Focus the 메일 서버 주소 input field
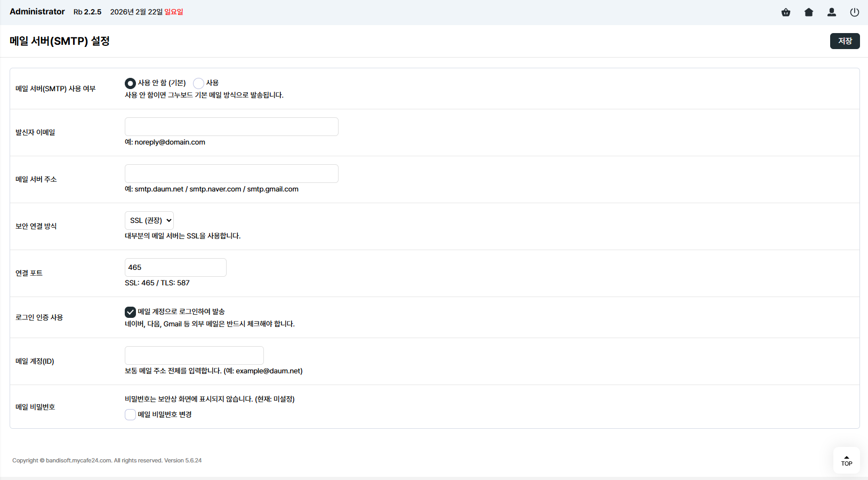The image size is (868, 480). [x=231, y=174]
